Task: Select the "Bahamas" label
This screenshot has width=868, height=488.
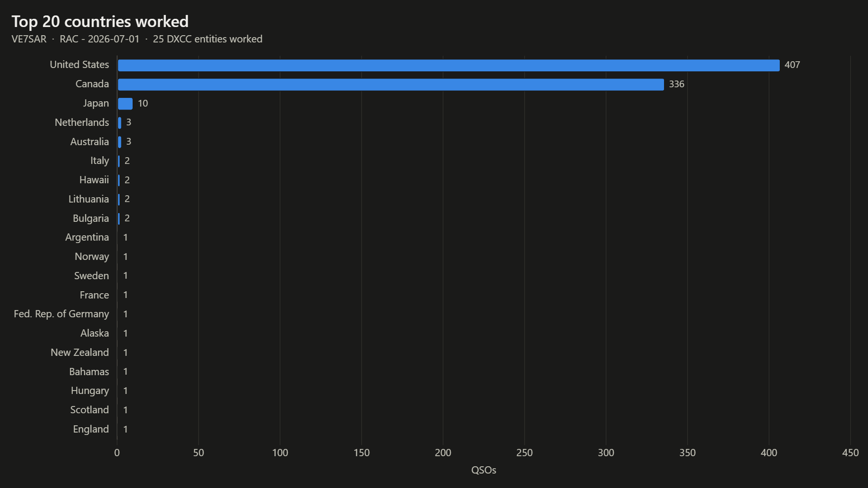Action: click(x=89, y=372)
